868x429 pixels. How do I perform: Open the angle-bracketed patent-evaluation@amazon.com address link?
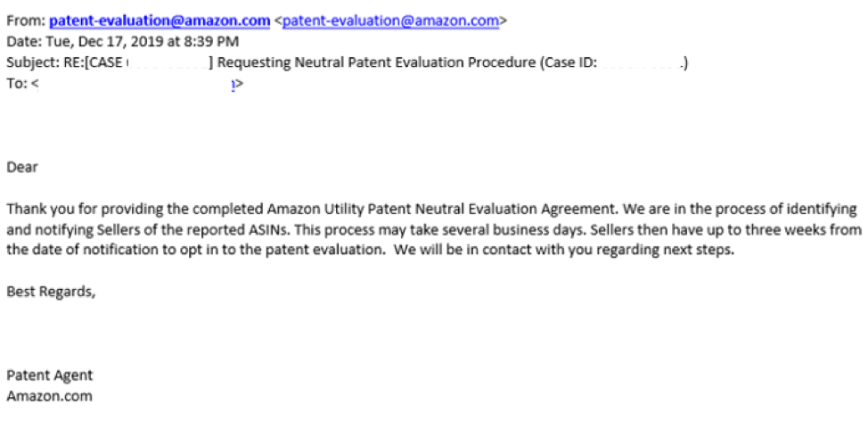390,21
